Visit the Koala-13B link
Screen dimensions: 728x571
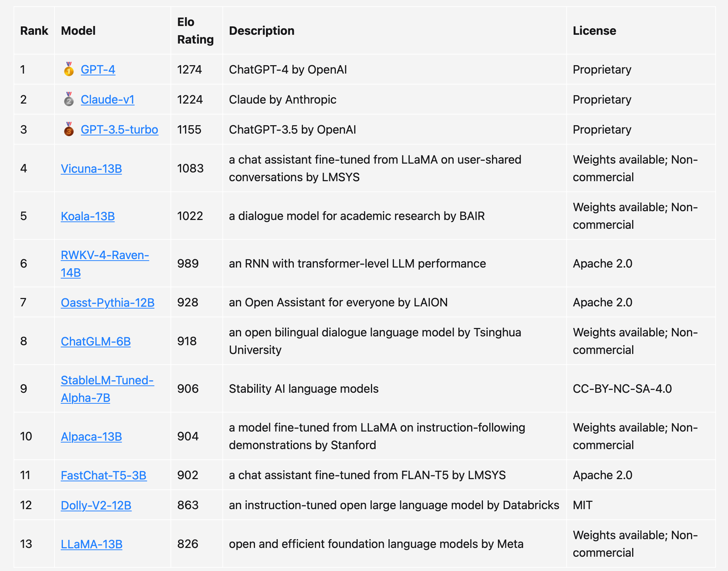88,216
